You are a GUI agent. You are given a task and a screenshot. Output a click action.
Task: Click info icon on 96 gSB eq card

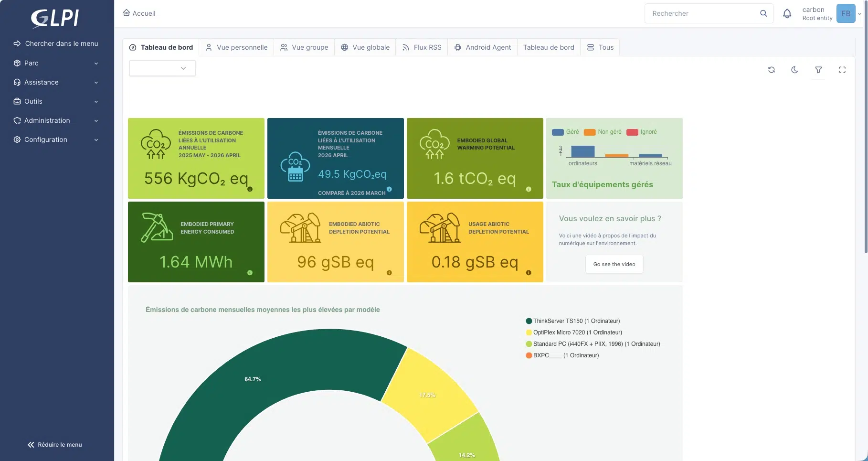[x=389, y=273]
